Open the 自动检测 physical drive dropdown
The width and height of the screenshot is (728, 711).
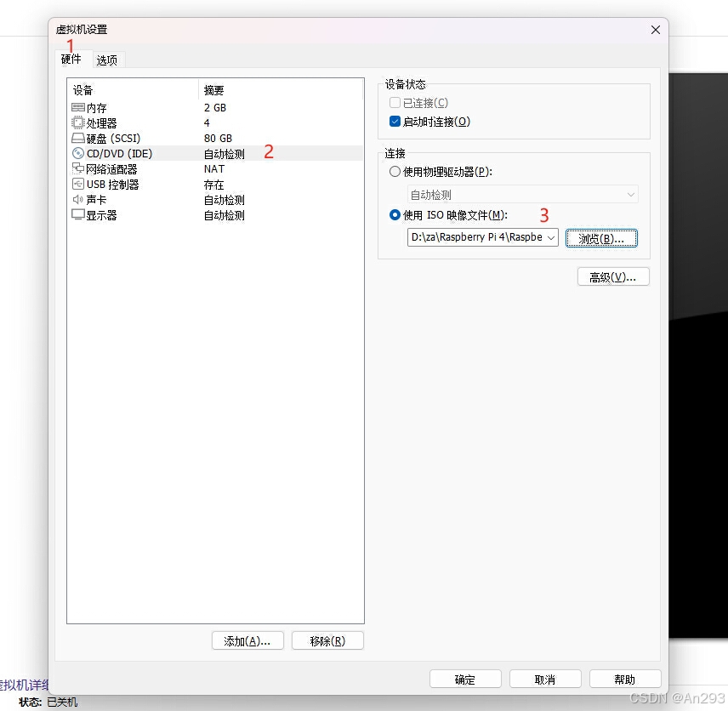click(523, 195)
